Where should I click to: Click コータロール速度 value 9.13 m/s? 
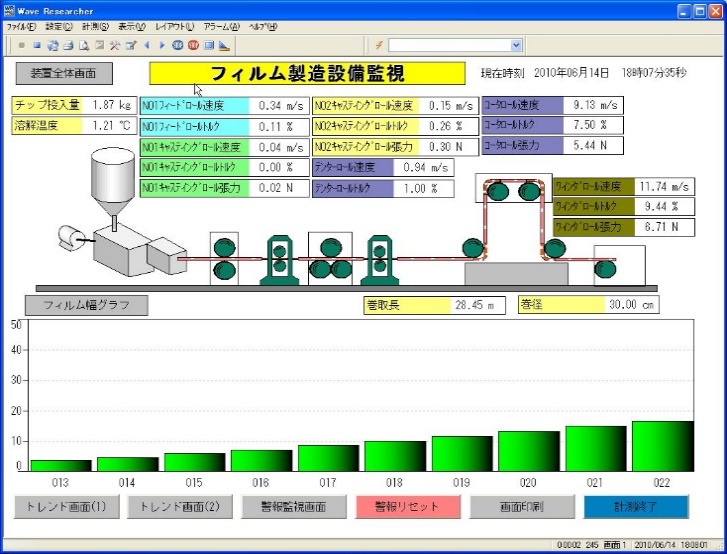coord(595,105)
